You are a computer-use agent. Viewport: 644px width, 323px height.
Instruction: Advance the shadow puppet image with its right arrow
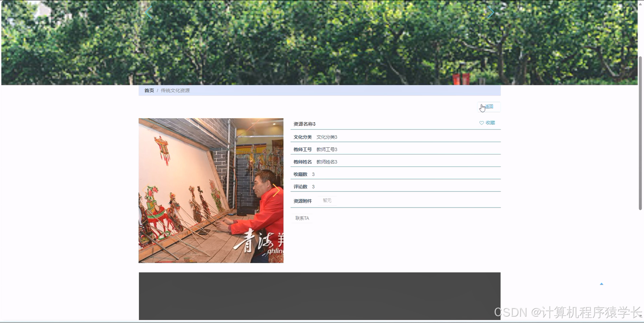point(276,190)
